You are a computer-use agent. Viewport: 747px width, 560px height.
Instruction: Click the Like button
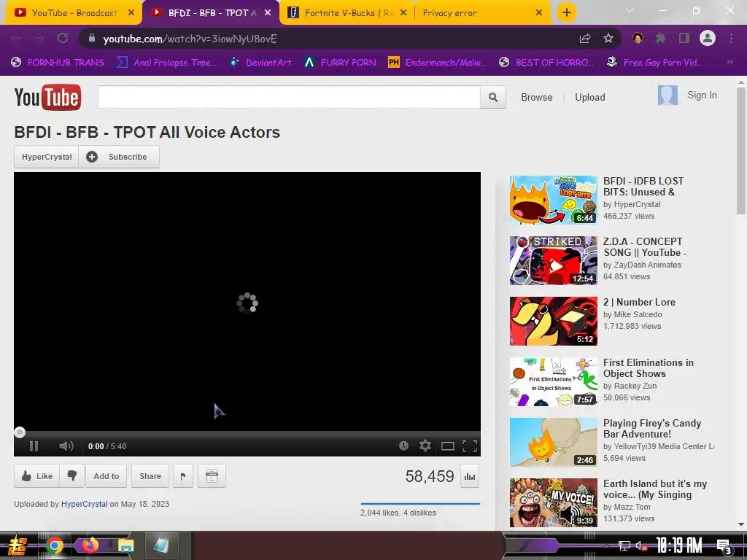pos(36,475)
